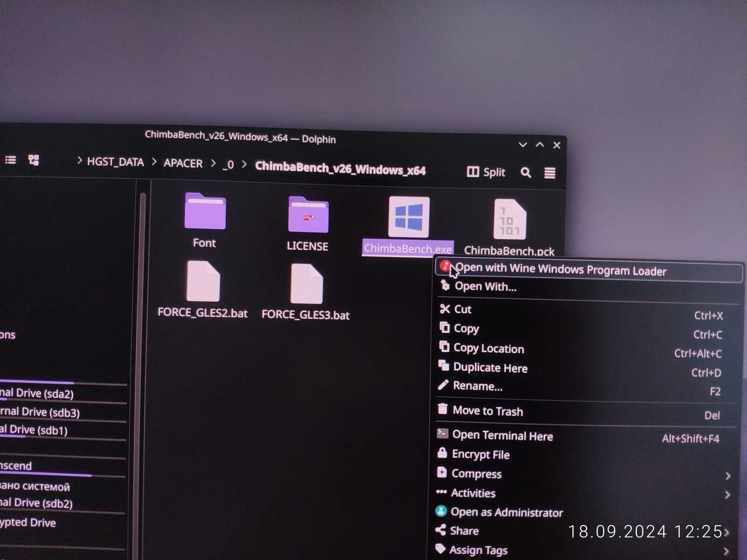Expand breadcrumb arrow before APACER
Viewport: 747px width, 560px height.
(x=154, y=162)
